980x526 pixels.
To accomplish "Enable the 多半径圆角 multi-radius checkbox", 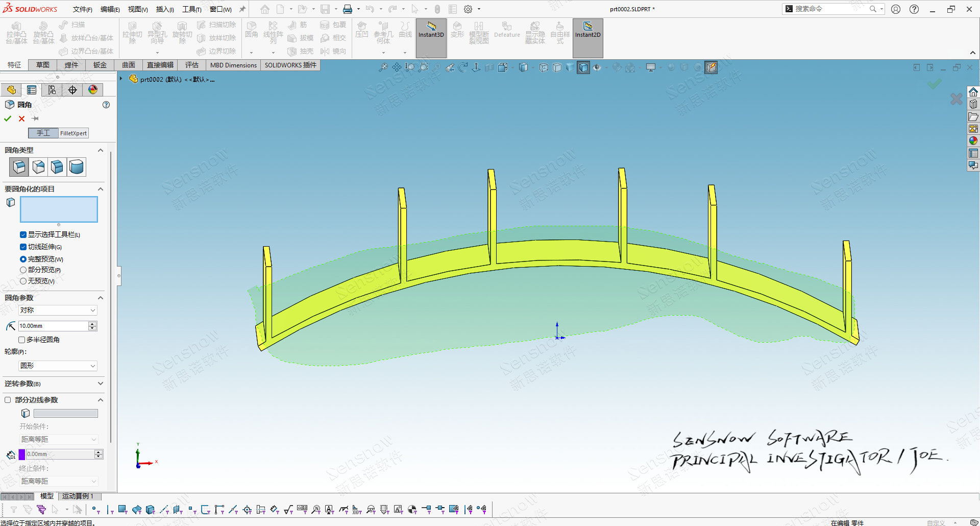I will 22,340.
